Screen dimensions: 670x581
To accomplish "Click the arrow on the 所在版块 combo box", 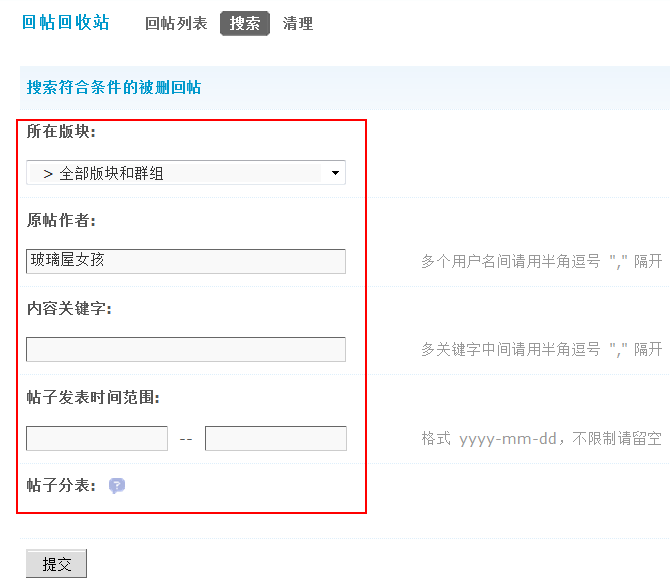I will coord(335,173).
